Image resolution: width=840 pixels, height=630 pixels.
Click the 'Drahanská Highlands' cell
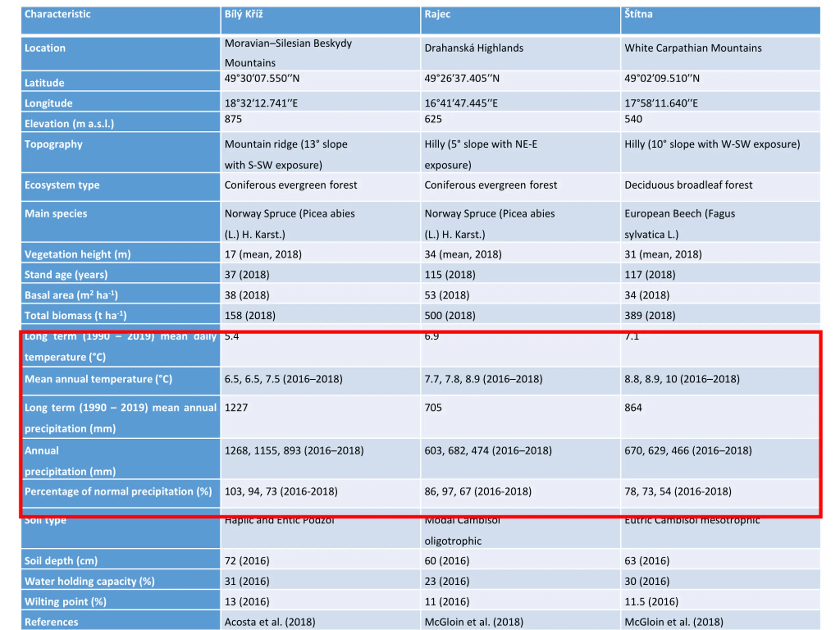(x=521, y=53)
